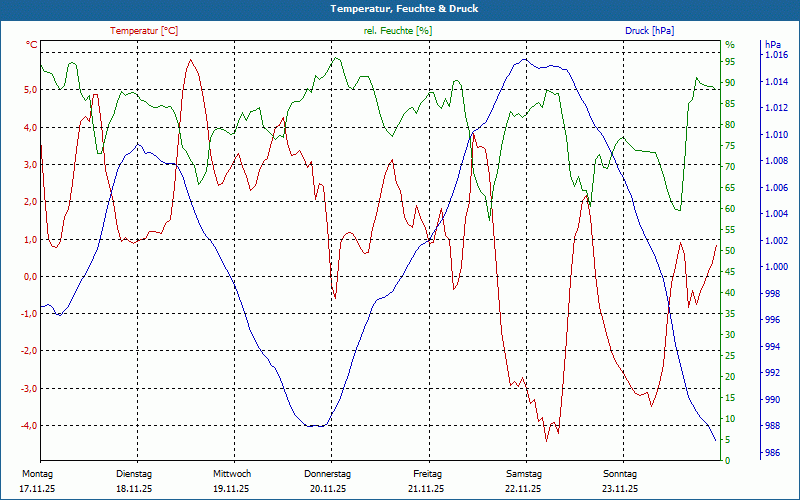Click the '996' pressure axis value
Viewport: 800px width, 500px height.
[x=772, y=320]
